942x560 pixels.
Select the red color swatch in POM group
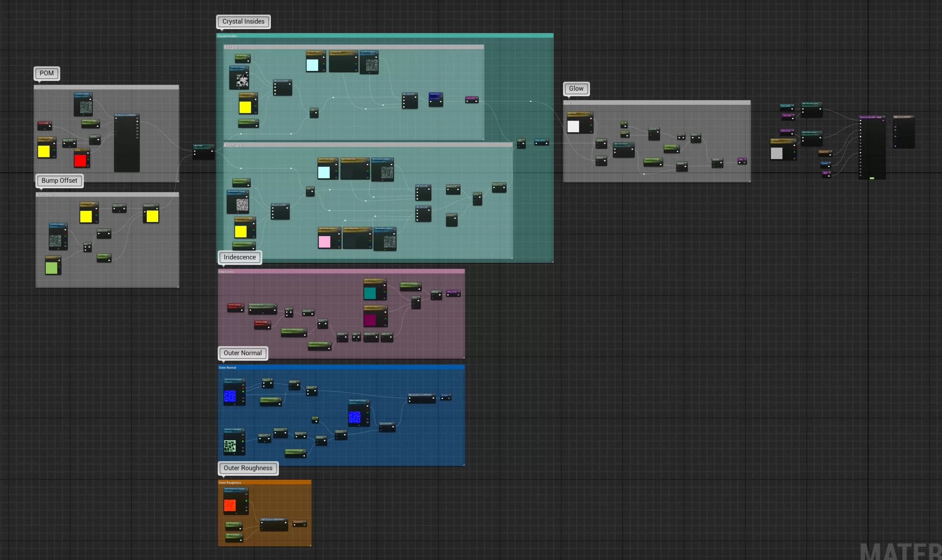[x=80, y=160]
